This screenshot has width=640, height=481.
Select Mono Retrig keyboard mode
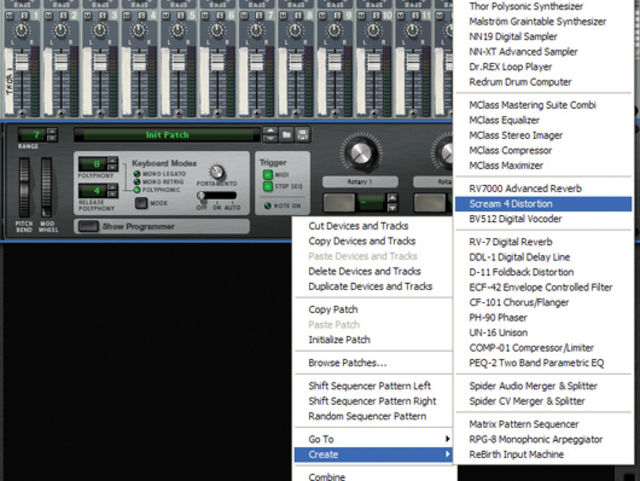tap(137, 182)
